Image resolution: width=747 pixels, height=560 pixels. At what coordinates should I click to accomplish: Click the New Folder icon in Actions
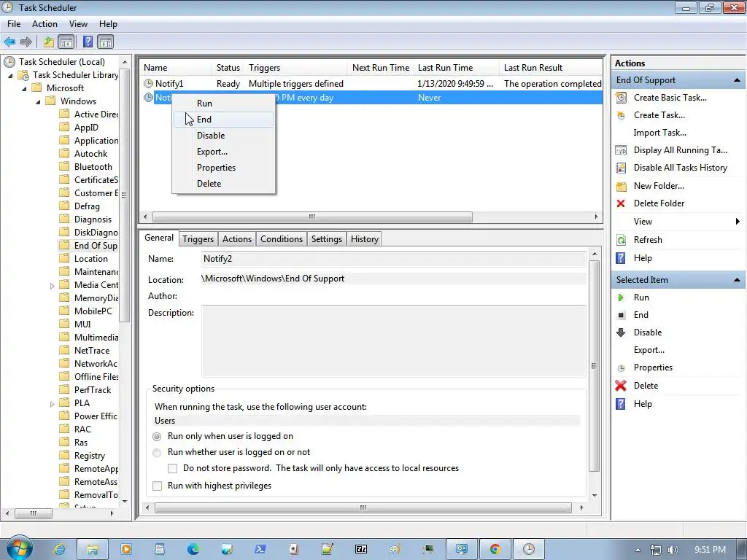tap(622, 186)
